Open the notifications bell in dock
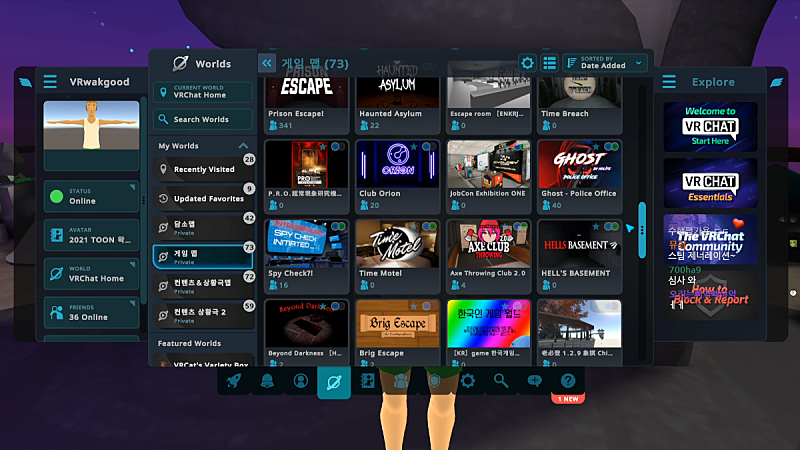This screenshot has height=450, width=800. (x=267, y=381)
